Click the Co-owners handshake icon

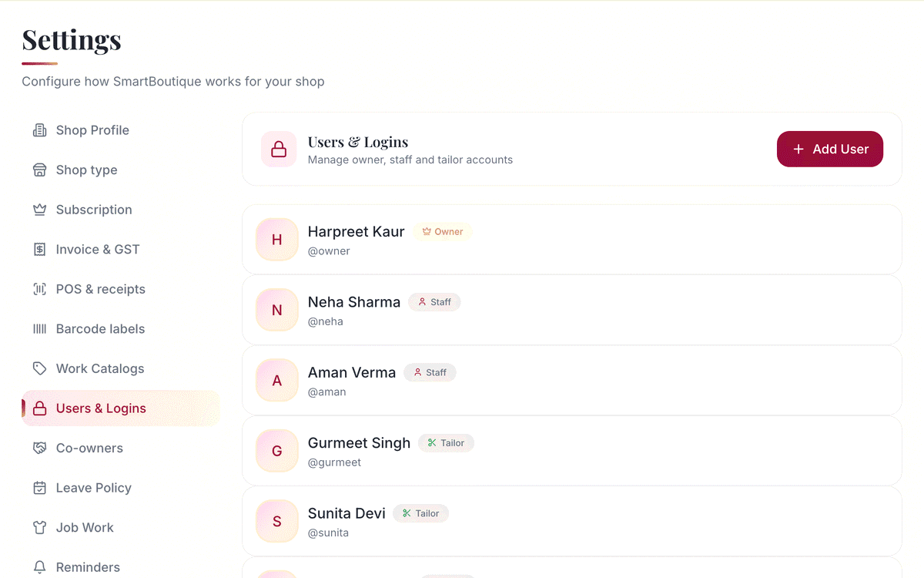click(x=39, y=448)
